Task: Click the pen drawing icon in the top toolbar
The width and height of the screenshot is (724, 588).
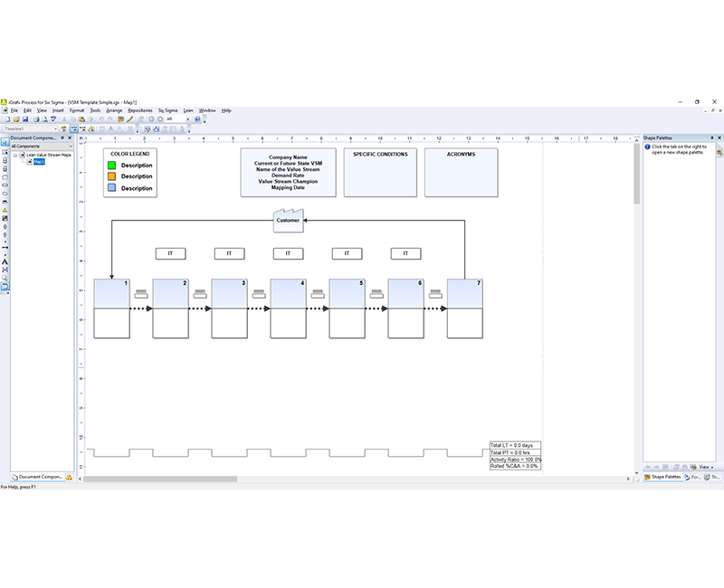Action: pos(131,119)
